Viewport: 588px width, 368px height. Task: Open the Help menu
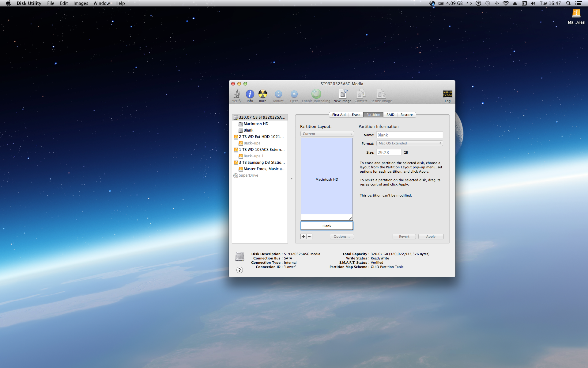click(x=120, y=3)
